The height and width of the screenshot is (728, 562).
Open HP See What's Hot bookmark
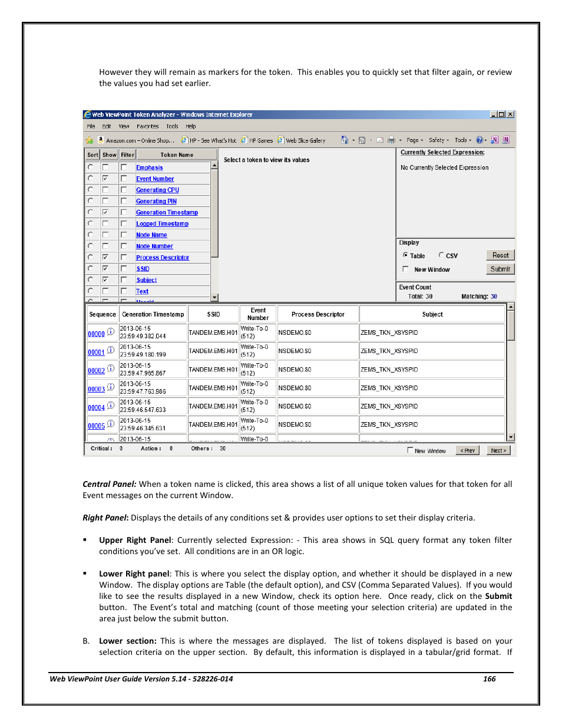point(209,140)
